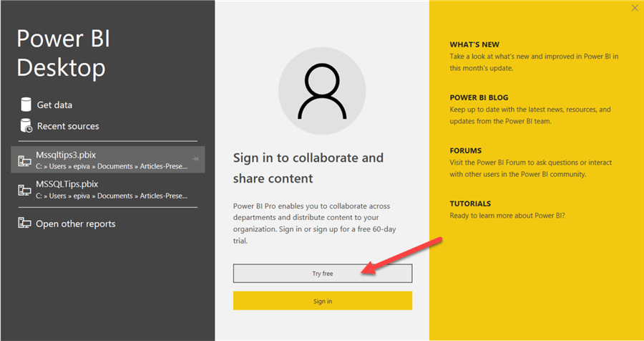Screen dimensions: 644x341
Task: Open the MSSQLTips.pbix recent report
Action: [x=107, y=190]
